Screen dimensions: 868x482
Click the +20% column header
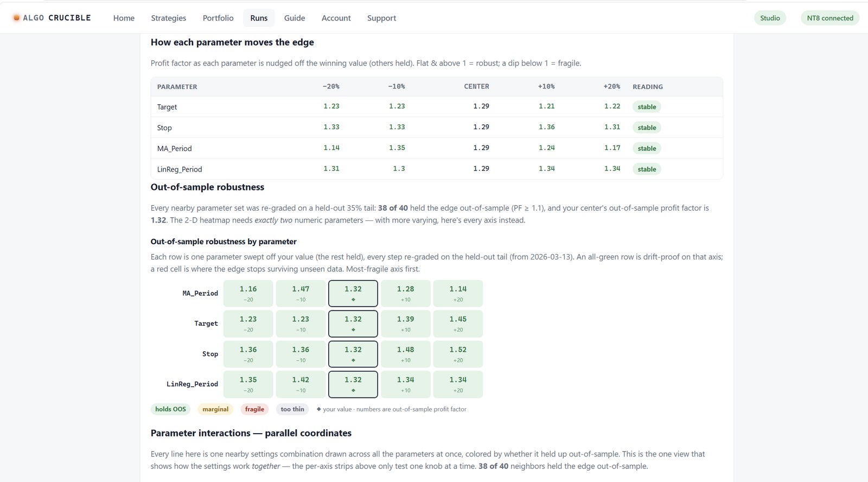point(611,87)
